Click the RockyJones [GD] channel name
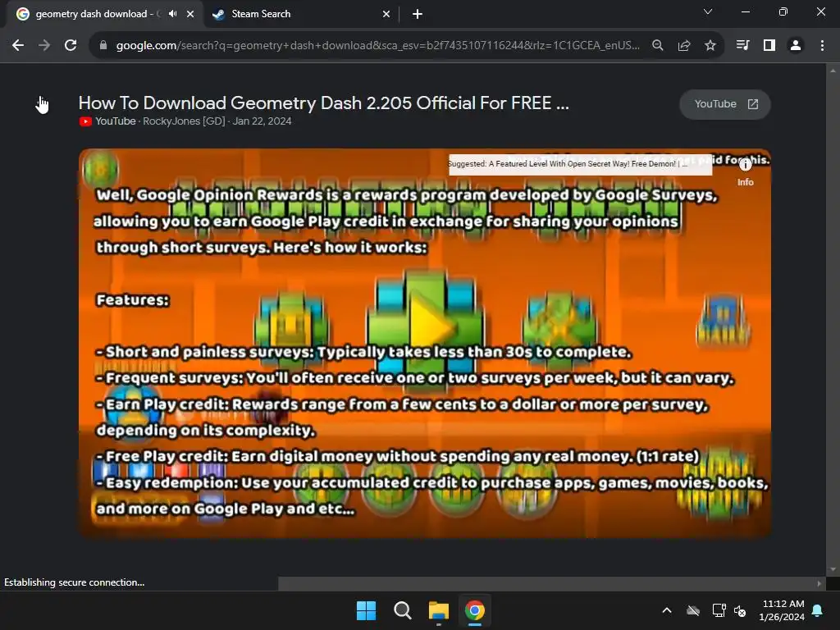This screenshot has width=840, height=630. 184,121
